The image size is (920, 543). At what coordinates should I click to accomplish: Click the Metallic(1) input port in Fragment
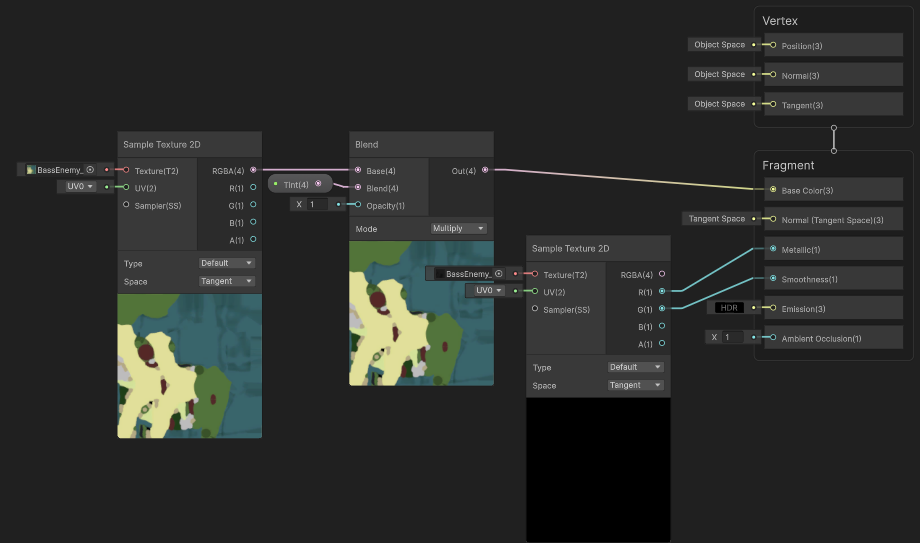coord(772,249)
